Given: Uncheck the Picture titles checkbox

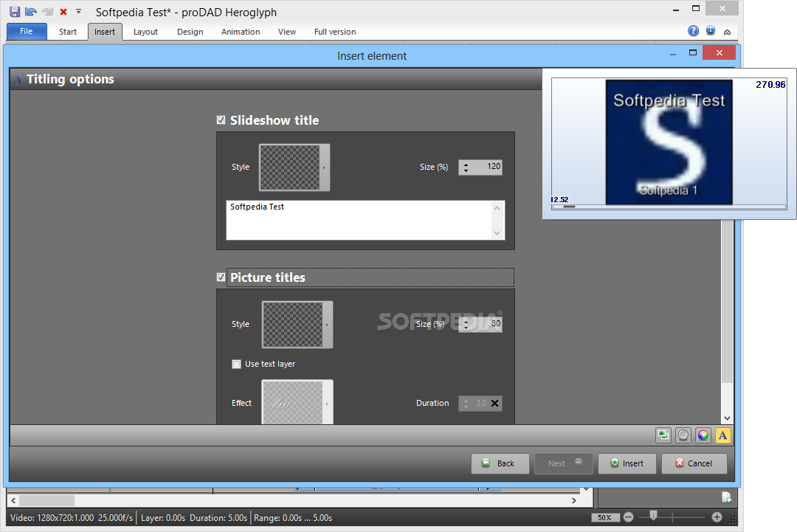Looking at the screenshot, I should tap(221, 277).
